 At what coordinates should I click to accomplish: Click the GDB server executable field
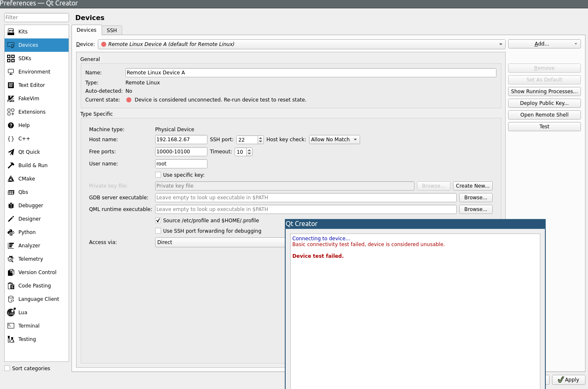[x=306, y=198]
